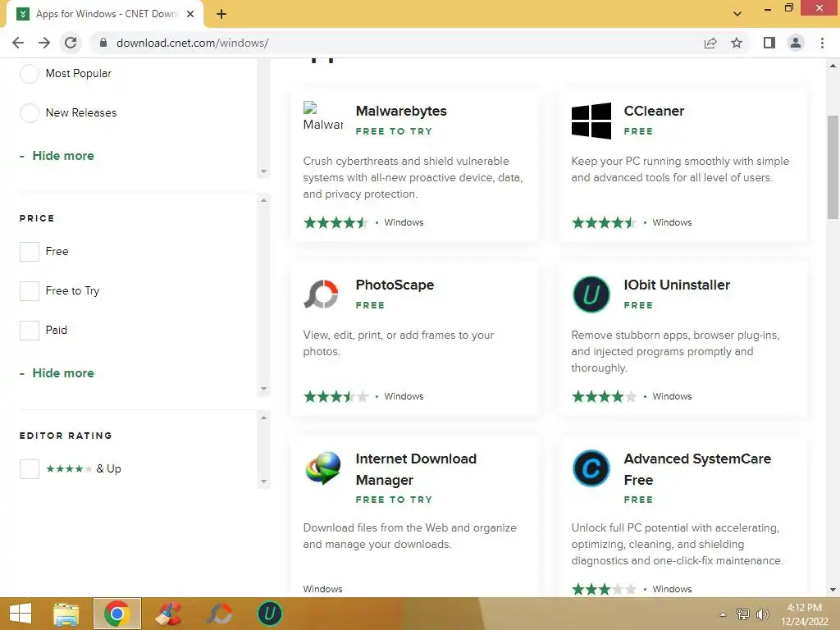Click down arrow of Price filter scrollbar
Screen dimensions: 840x630
263,389
